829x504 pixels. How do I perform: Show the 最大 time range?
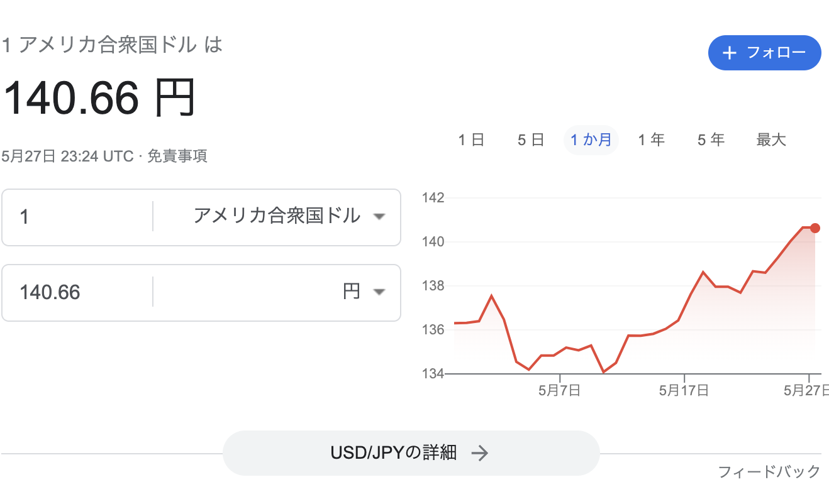tap(771, 140)
